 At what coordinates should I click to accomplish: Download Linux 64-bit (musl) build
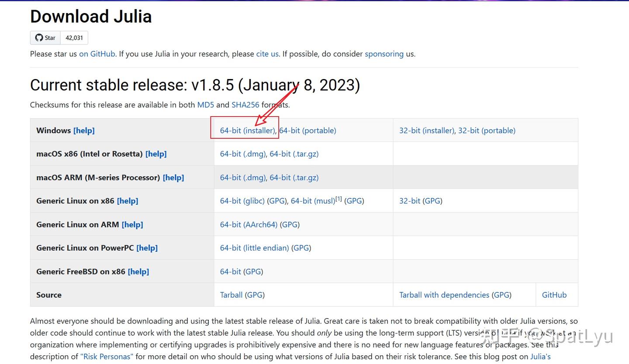click(313, 201)
